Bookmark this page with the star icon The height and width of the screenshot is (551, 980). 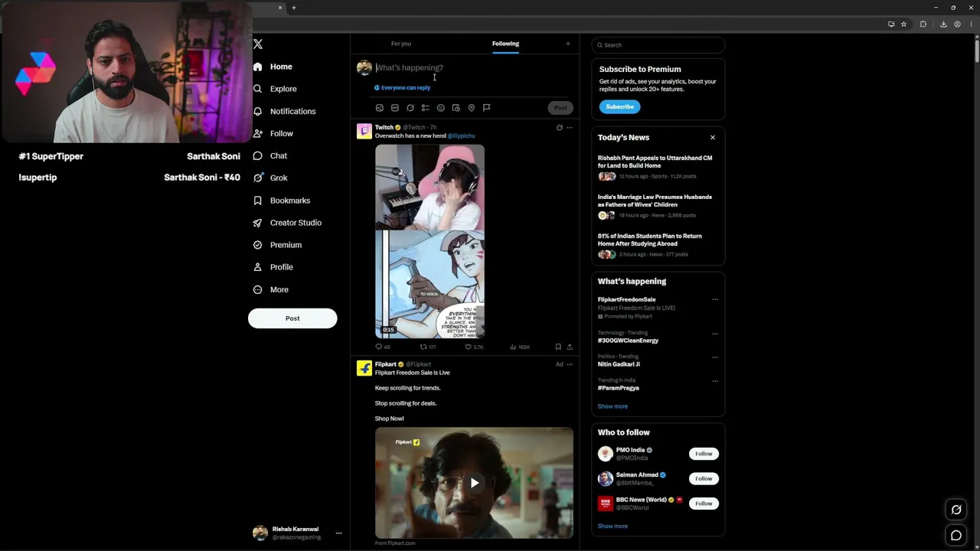pyautogui.click(x=903, y=24)
